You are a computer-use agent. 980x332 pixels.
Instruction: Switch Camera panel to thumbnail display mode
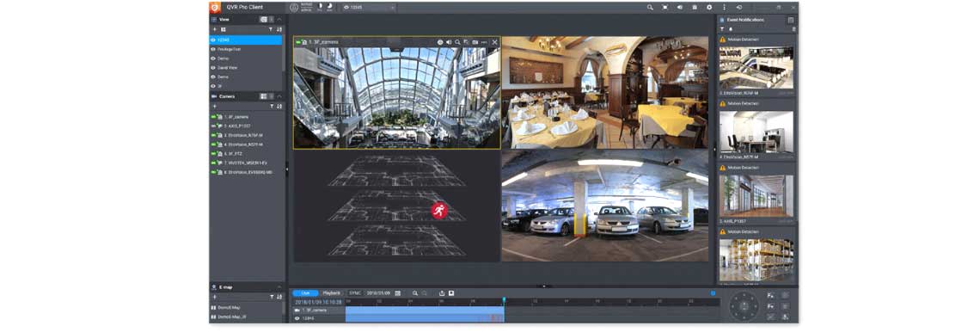pos(264,96)
